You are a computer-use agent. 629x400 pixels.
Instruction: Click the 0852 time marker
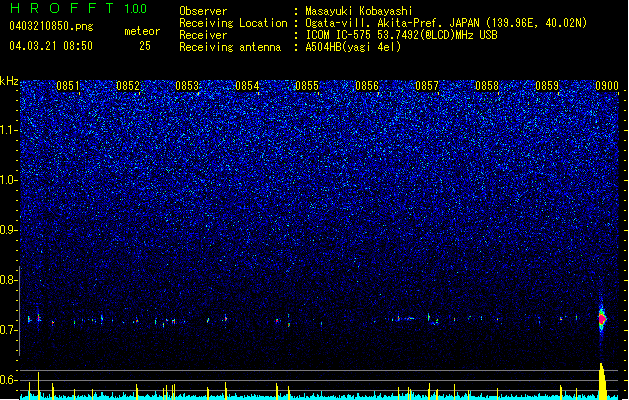point(128,86)
